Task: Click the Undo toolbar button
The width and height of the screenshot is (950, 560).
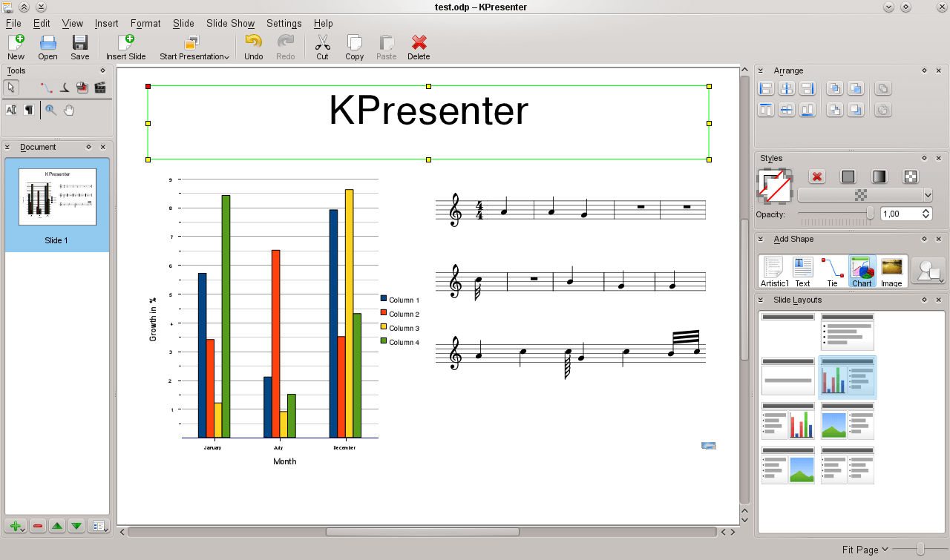Action: pos(253,46)
